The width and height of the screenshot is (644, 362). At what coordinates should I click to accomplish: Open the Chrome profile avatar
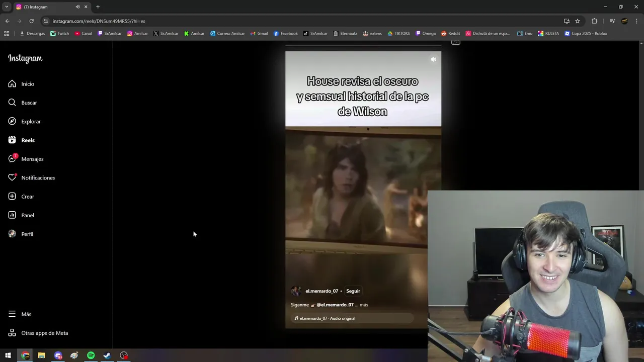coord(624,21)
